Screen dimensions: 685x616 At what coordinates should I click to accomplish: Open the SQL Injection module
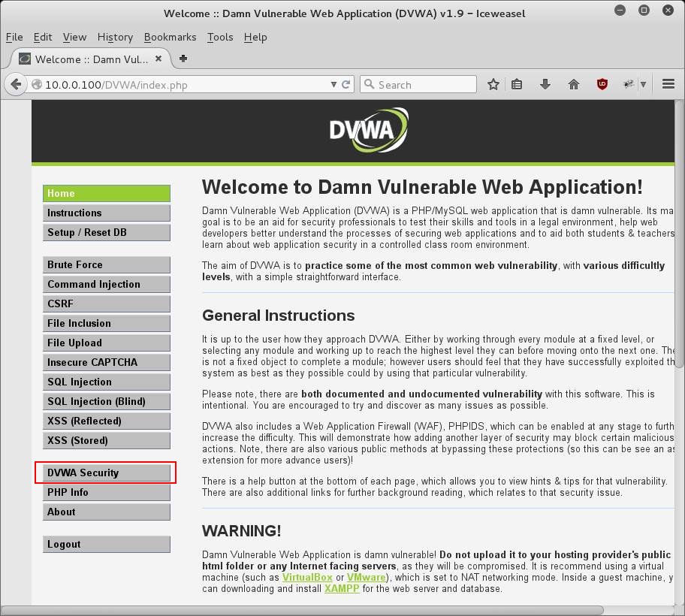click(x=107, y=382)
